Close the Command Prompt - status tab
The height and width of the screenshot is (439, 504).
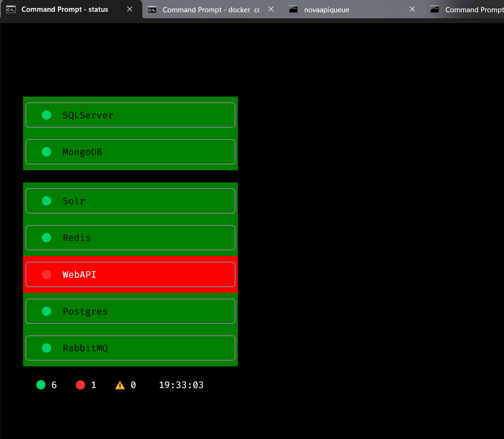(130, 9)
